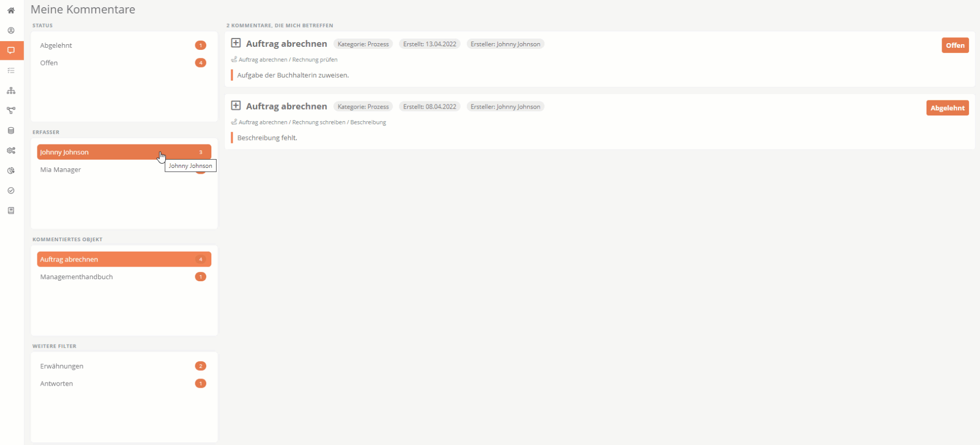Filter status by Abgelehnt
This screenshot has width=980, height=445.
tap(124, 45)
